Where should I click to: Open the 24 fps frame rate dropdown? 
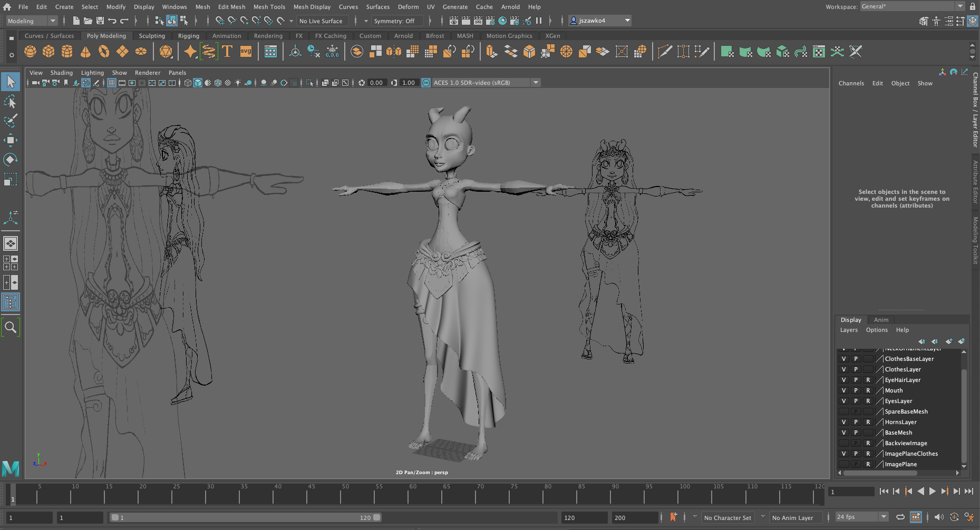861,517
